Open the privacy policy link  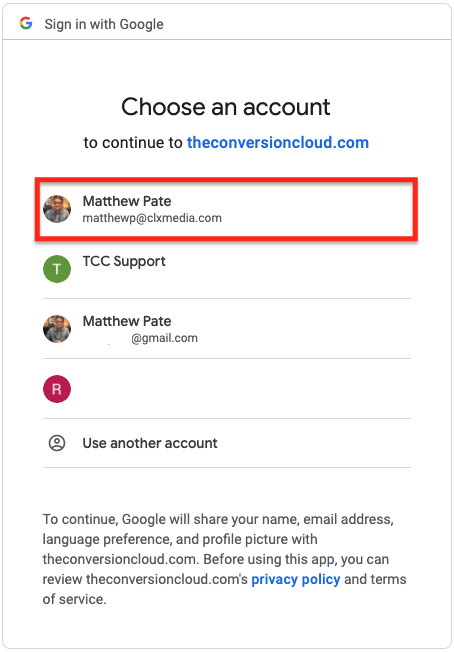(x=296, y=579)
